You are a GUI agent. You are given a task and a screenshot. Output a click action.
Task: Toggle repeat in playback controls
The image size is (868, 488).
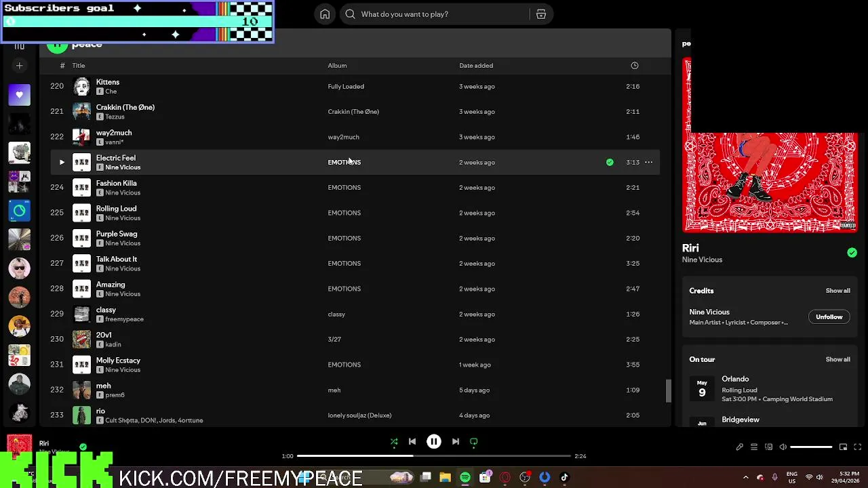click(474, 442)
